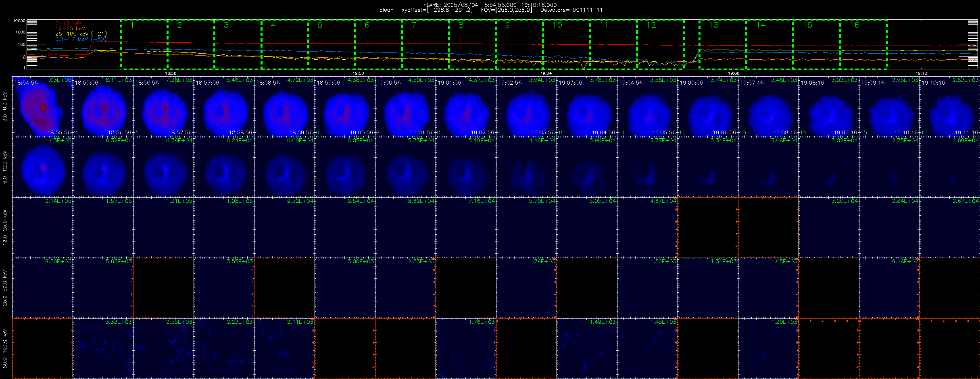Open the 3.0-6.0 keV image with peak 3.94E+03
This screenshot has width=980, height=379.
click(526, 106)
